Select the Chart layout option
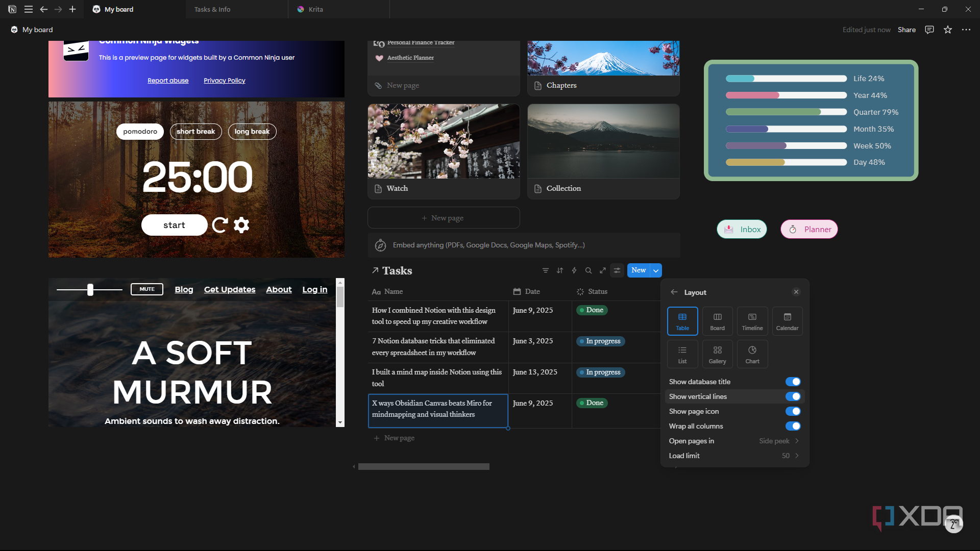980x551 pixels. tap(752, 354)
